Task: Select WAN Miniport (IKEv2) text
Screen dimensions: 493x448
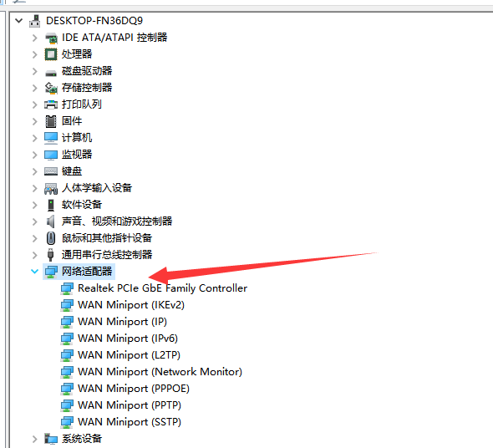Action: [131, 305]
